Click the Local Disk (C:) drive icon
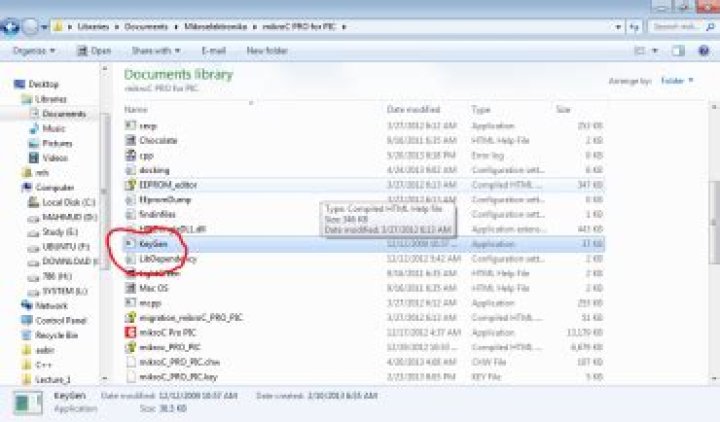Screen dimensions: 720x422 (x=34, y=202)
